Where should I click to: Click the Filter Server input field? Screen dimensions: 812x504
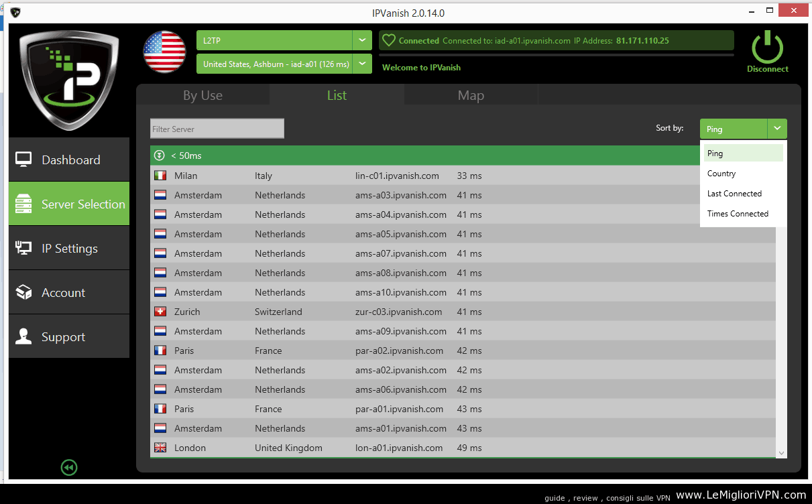pos(217,129)
